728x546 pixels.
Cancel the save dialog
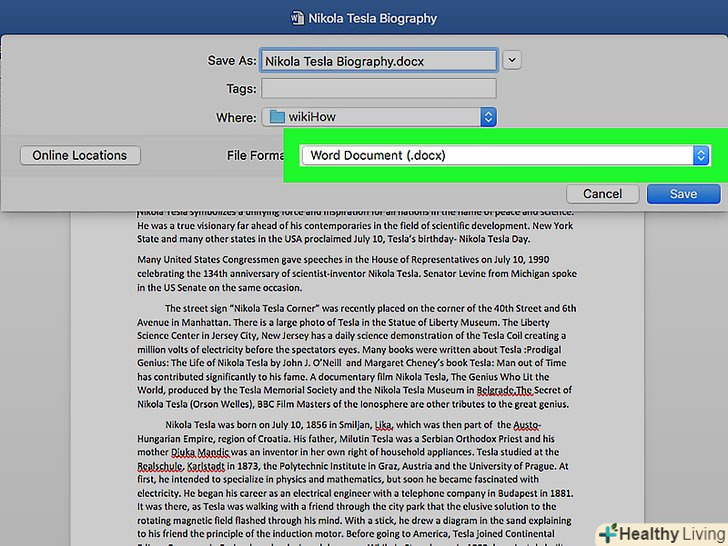click(602, 194)
